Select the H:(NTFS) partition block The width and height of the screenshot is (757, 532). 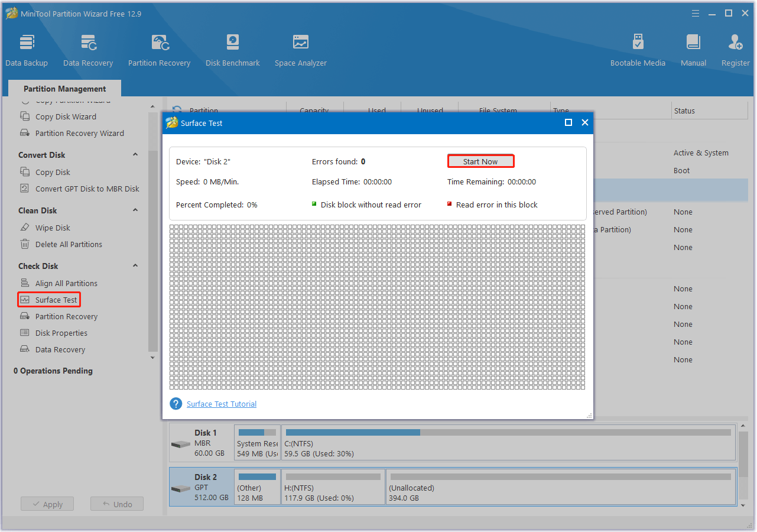333,487
